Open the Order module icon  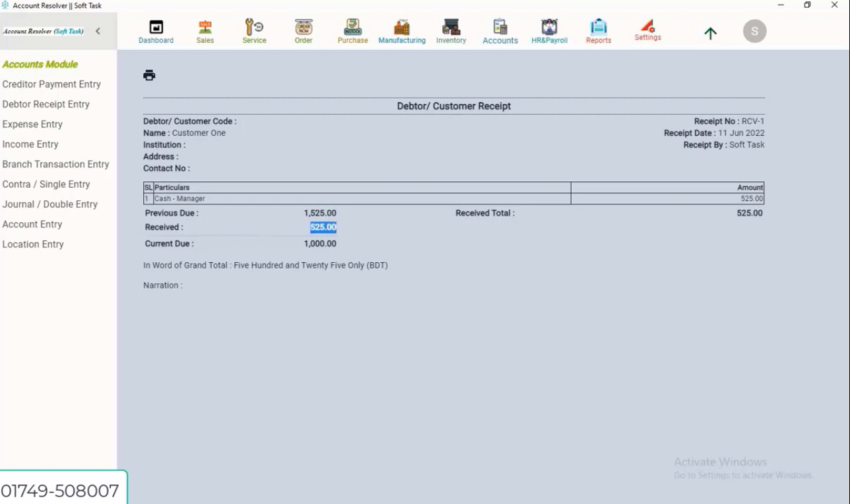(x=303, y=30)
